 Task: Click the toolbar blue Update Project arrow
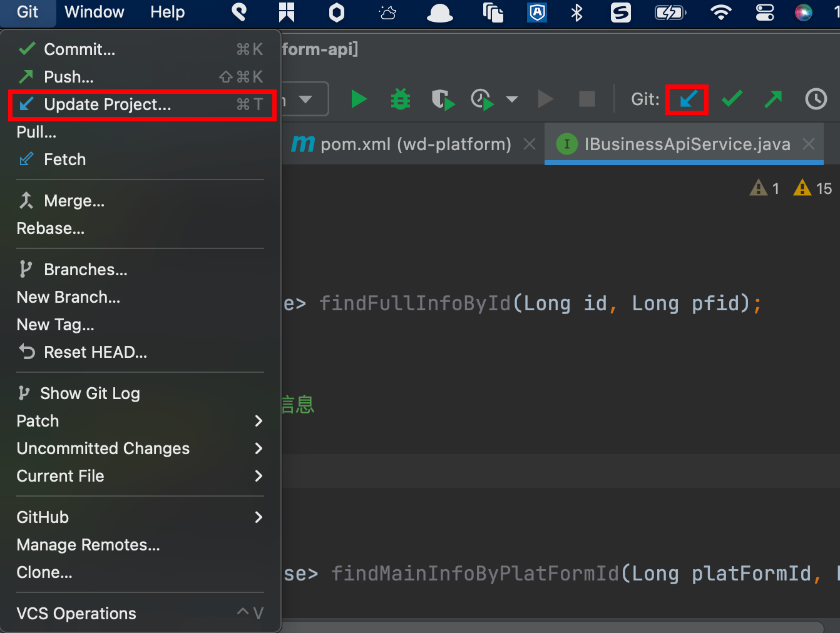(687, 99)
